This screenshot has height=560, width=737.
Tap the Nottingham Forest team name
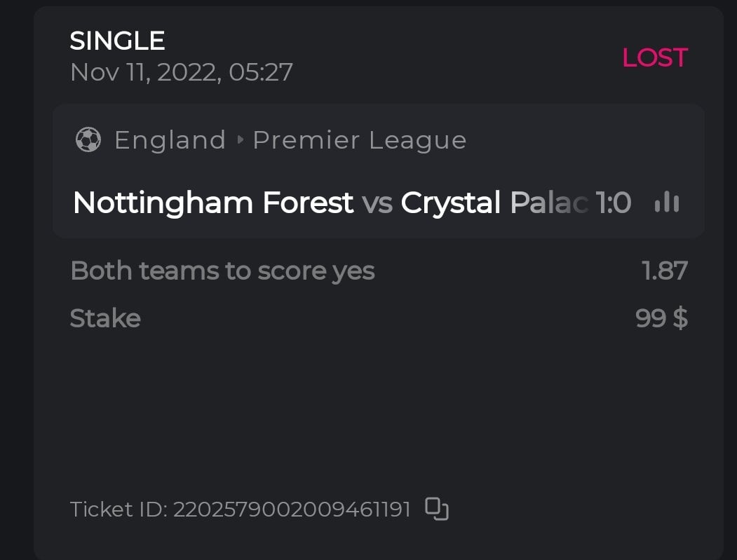click(x=213, y=203)
